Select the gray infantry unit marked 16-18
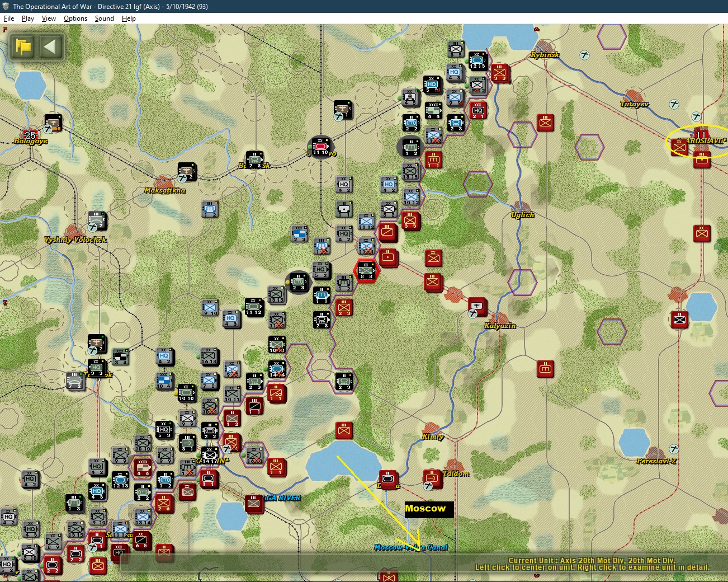Image resolution: width=728 pixels, height=582 pixels. coord(209,356)
